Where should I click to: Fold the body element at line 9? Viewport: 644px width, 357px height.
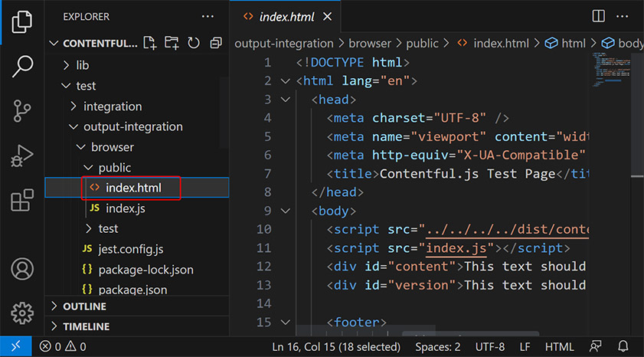tap(286, 211)
